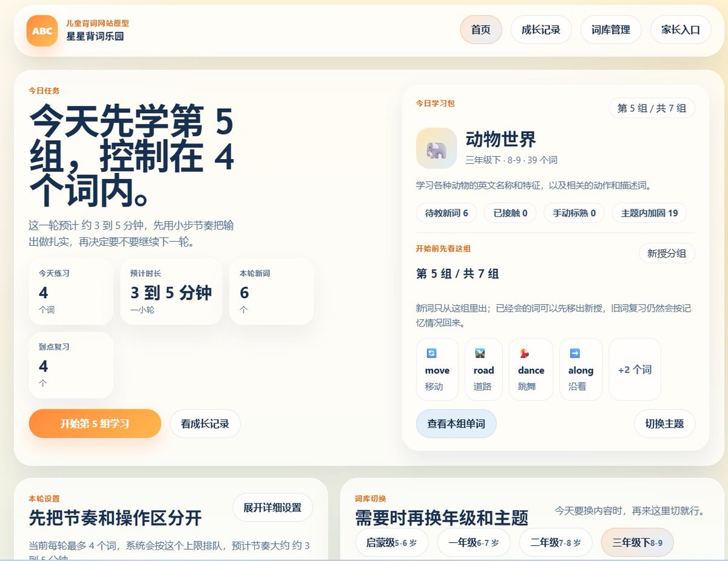Select the 三年级下 8-9 grade option

pos(638,543)
